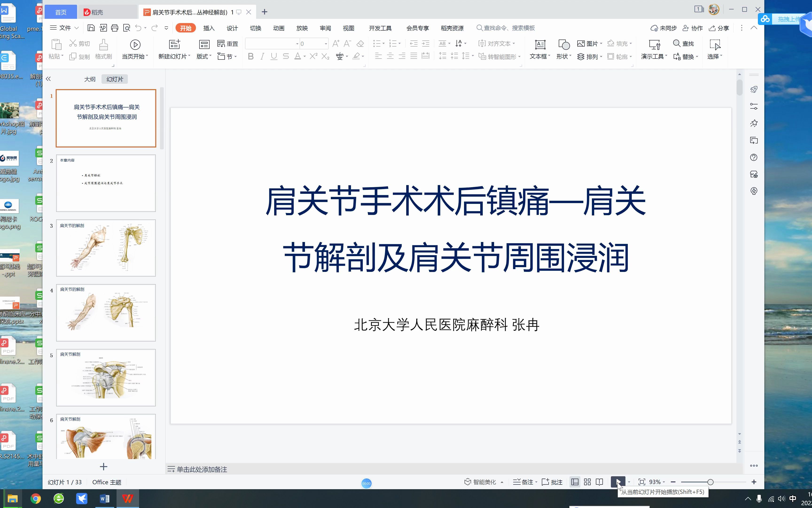This screenshot has width=812, height=508.
Task: Open Word in Windows taskbar
Action: point(105,499)
